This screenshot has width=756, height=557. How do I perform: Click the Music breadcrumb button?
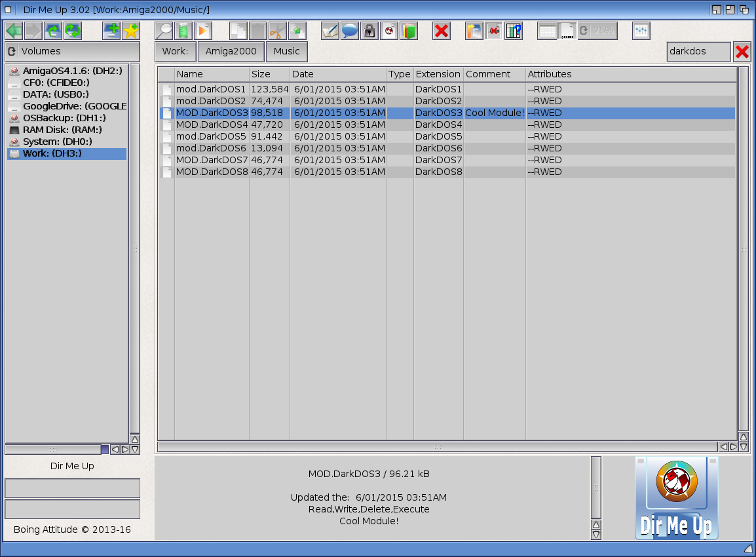(x=287, y=52)
